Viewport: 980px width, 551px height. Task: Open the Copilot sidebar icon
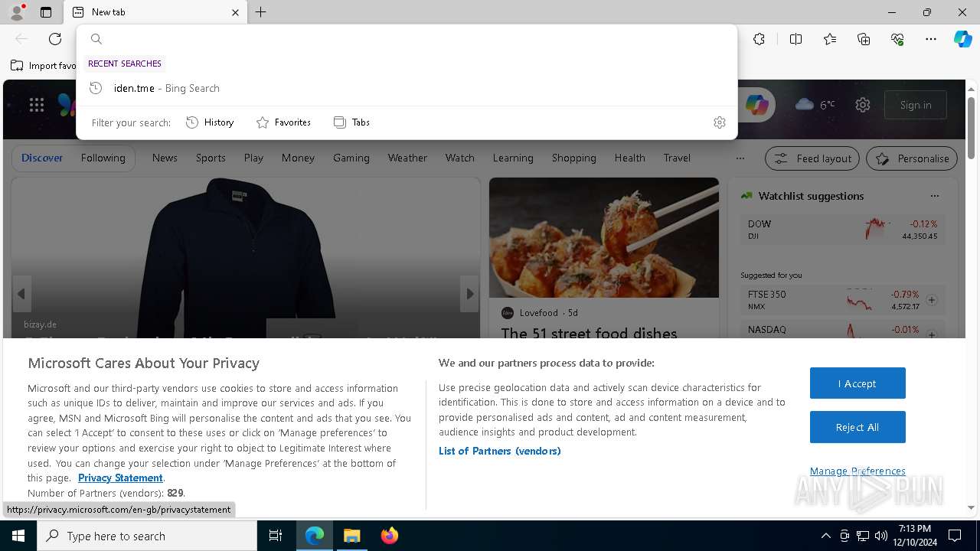click(962, 39)
